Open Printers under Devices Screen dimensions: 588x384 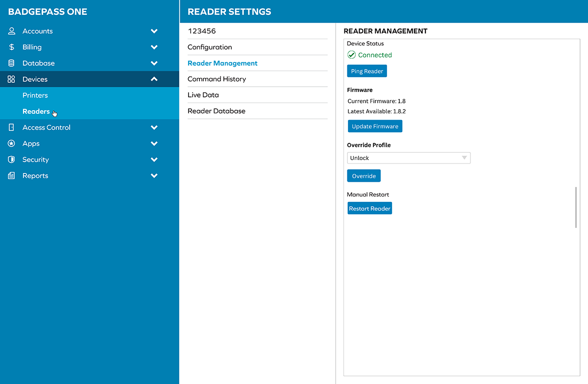35,96
